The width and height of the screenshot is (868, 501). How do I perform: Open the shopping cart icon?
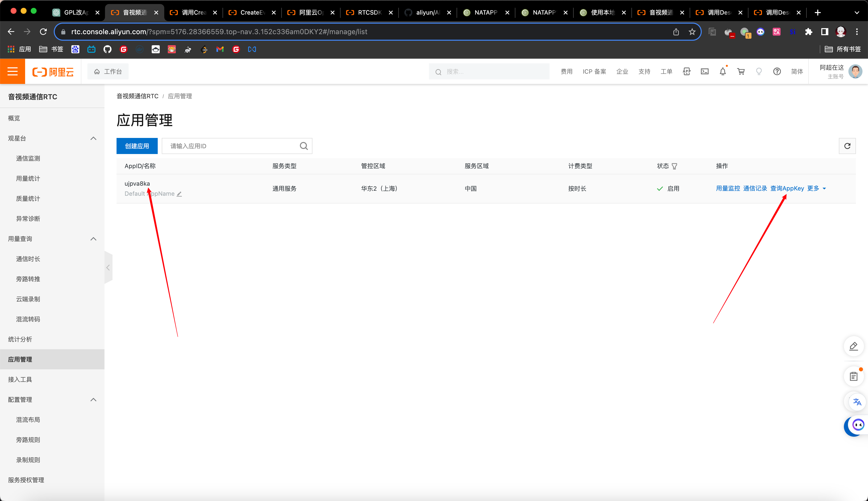point(741,72)
